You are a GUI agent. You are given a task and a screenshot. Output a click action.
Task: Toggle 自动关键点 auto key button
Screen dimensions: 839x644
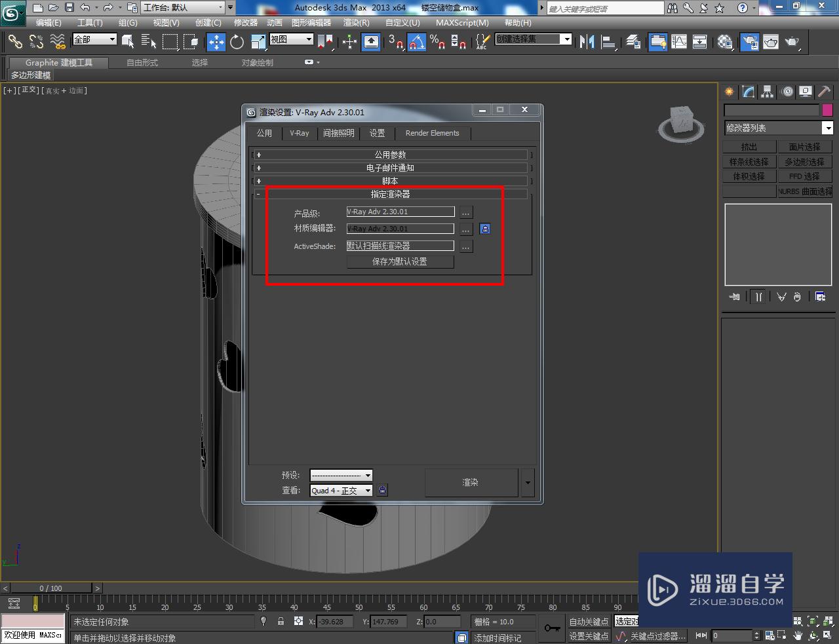coord(589,622)
